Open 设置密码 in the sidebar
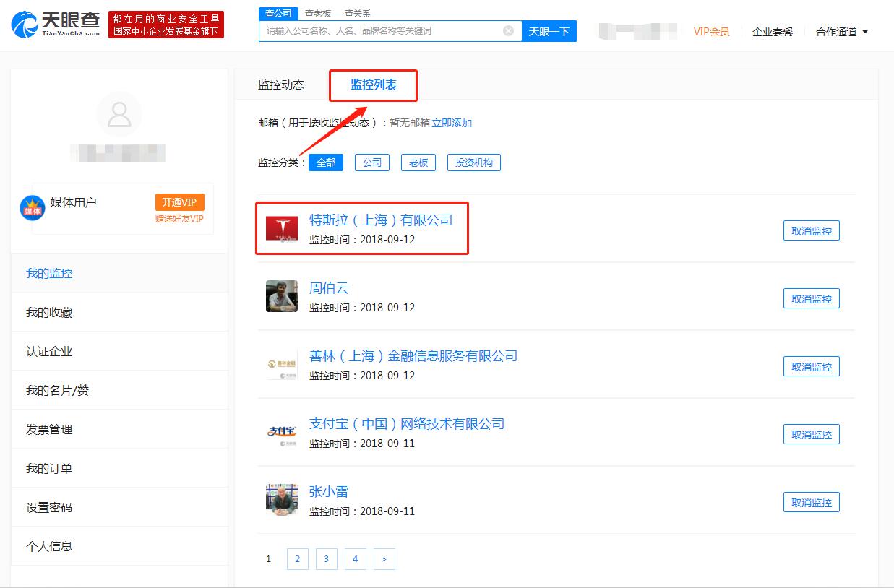Viewport: 894px width, 588px height. tap(119, 507)
